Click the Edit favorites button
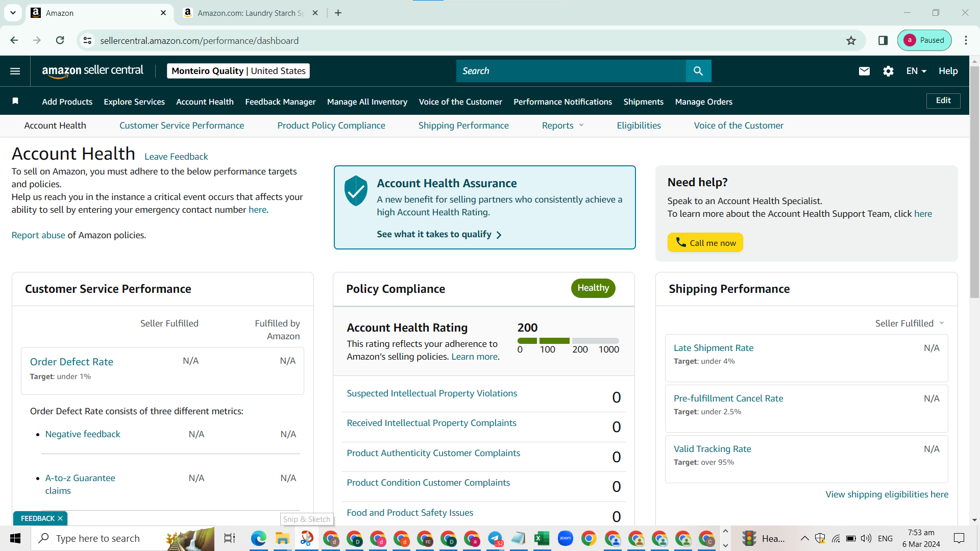The width and height of the screenshot is (980, 551). 943,101
